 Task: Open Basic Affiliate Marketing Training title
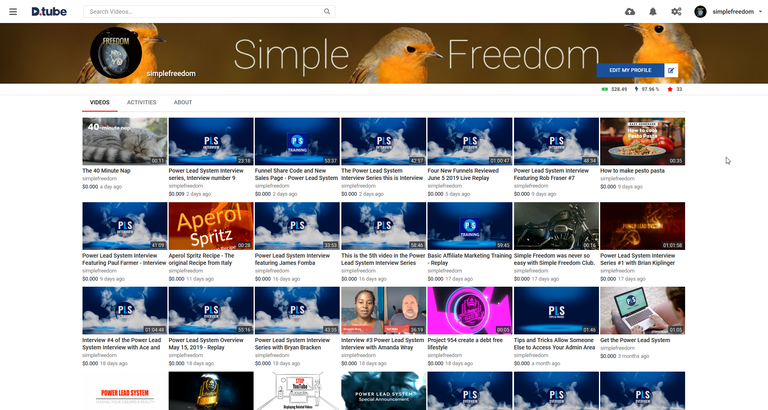[470, 259]
